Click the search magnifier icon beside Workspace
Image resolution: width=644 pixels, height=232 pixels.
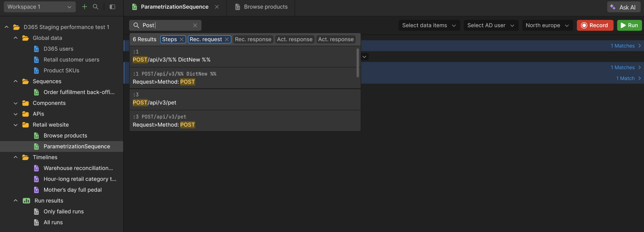95,7
